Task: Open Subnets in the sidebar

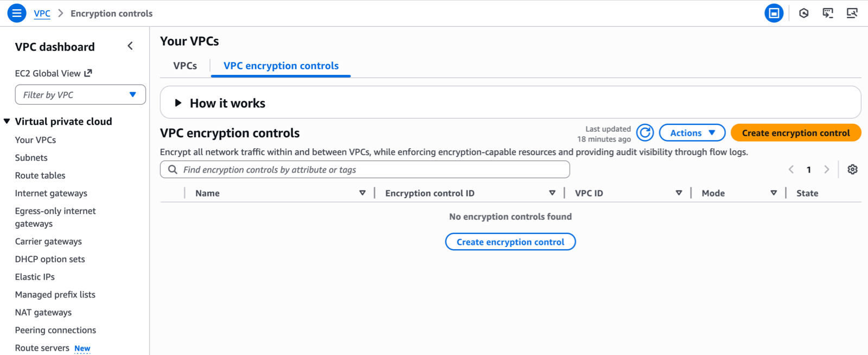Action: 31,158
